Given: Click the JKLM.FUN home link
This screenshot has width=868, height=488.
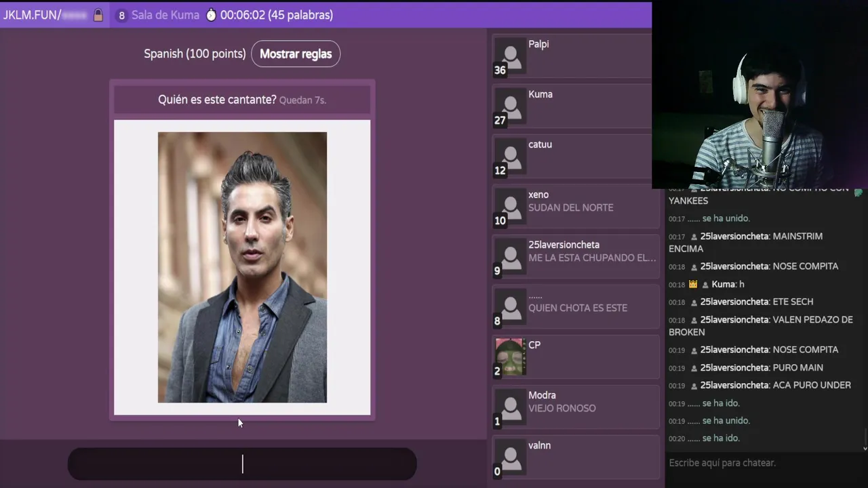Looking at the screenshot, I should click(31, 14).
